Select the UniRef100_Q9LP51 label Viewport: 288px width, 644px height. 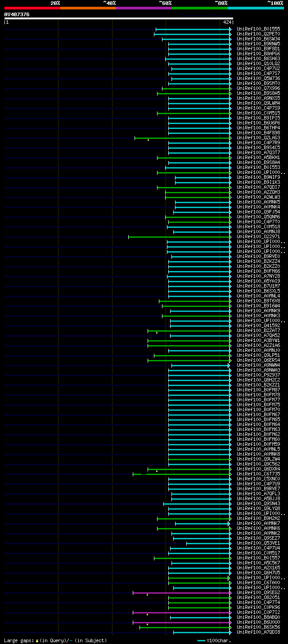[x=258, y=355]
